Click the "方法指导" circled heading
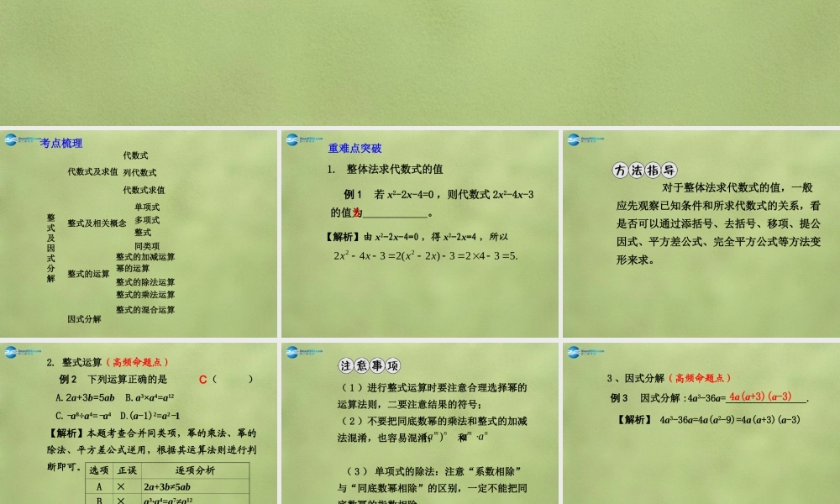Image resolution: width=840 pixels, height=504 pixels. click(x=644, y=171)
